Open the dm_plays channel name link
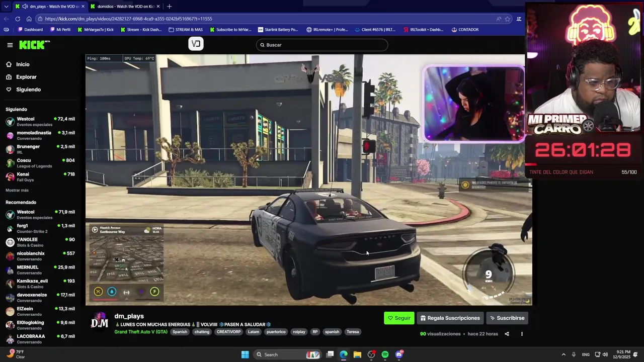This screenshot has height=362, width=644. [129, 316]
